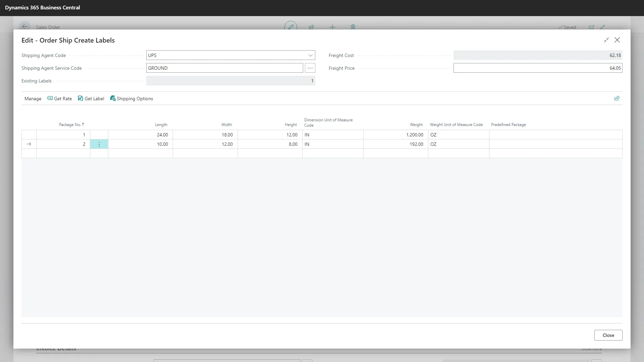The image size is (644, 362).
Task: Click the row options dots for package 2
Action: click(99, 144)
